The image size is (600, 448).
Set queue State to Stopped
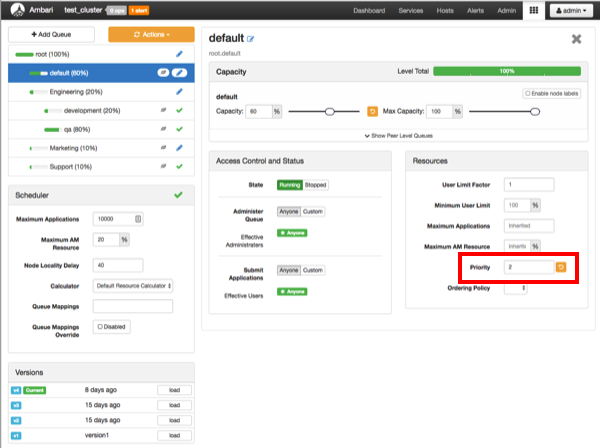315,185
